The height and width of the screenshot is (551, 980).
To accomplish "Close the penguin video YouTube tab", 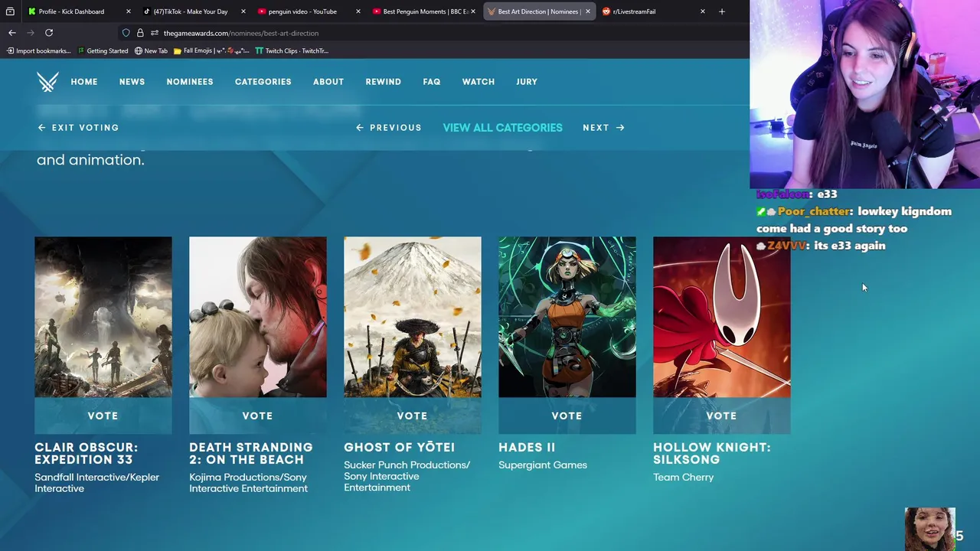I will click(x=358, y=11).
